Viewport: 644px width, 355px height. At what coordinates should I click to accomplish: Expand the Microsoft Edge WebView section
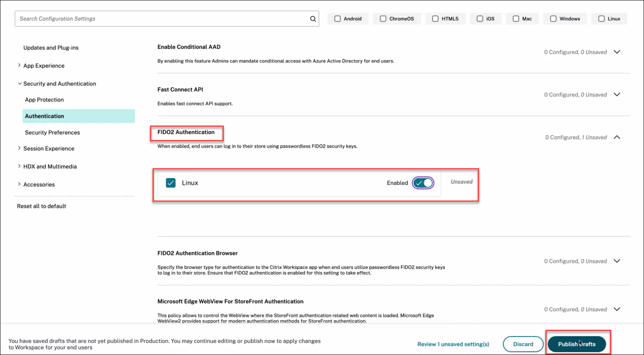pos(617,309)
